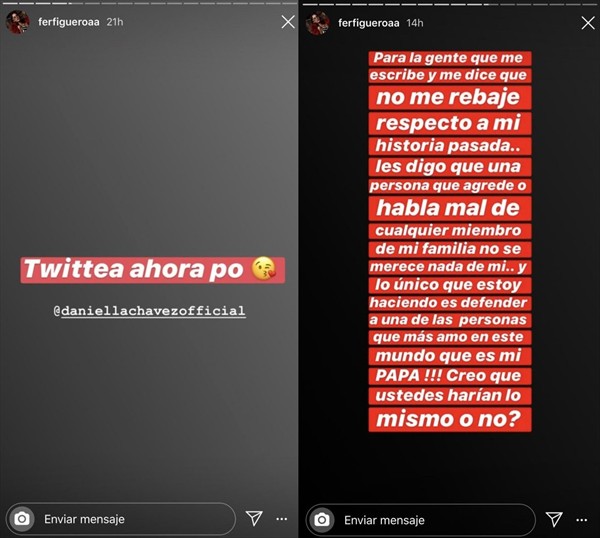Open ferfigueroaa username on 14h story
Screen dimensions: 600x538
368,23
